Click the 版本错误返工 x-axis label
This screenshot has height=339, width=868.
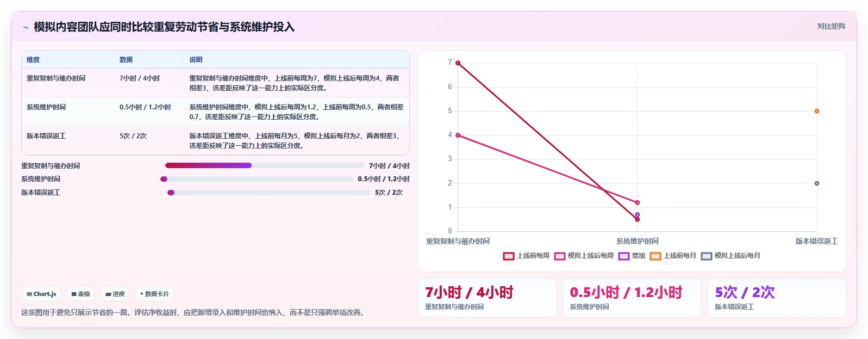pos(817,241)
